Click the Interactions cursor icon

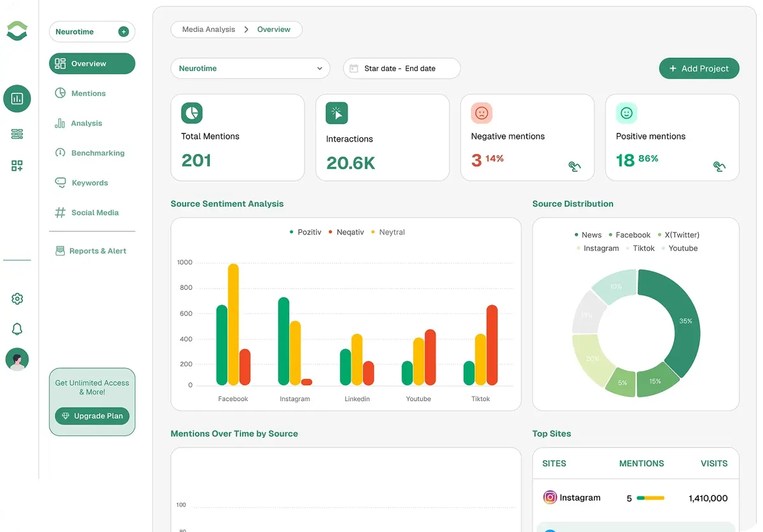point(337,113)
